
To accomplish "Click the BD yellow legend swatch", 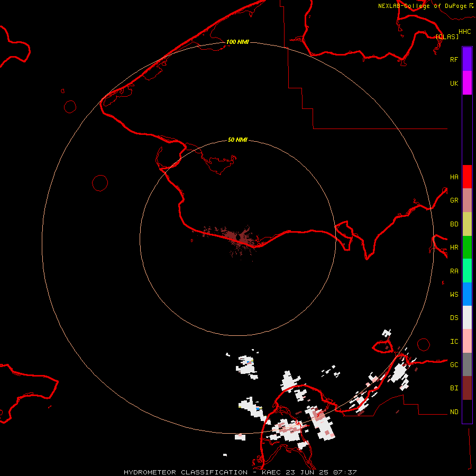I will coord(467,224).
